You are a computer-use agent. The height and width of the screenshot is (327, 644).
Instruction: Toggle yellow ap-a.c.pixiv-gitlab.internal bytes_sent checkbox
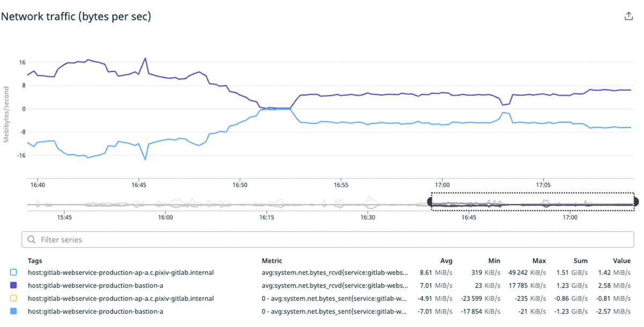(x=14, y=298)
